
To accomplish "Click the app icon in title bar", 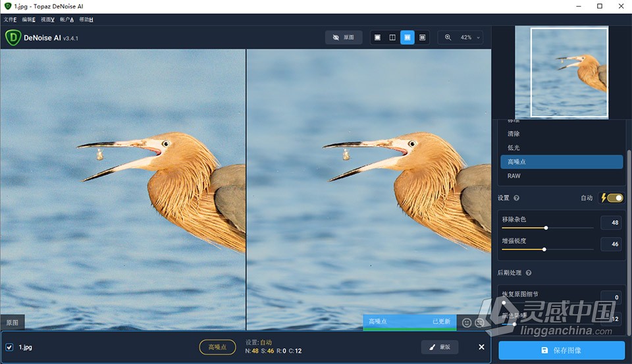I will pyautogui.click(x=8, y=6).
